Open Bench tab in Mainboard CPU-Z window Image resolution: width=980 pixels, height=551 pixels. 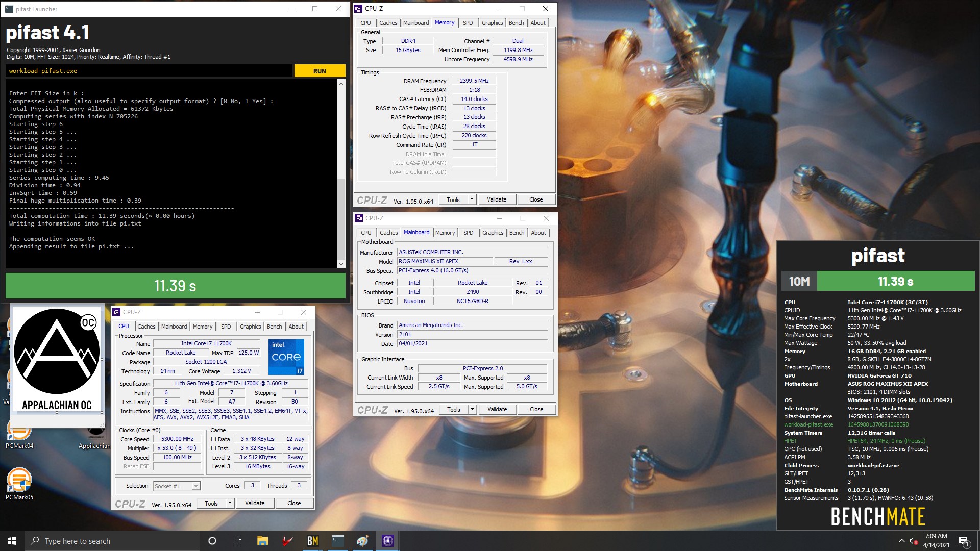point(517,233)
